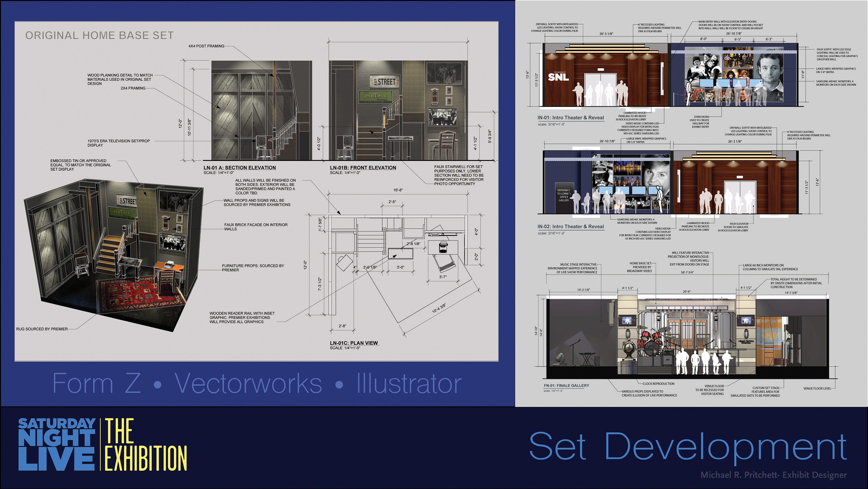Select the "EMBOSSED TIN OR APPROVED EQUAL" note
This screenshot has width=868, height=489.
(x=80, y=165)
